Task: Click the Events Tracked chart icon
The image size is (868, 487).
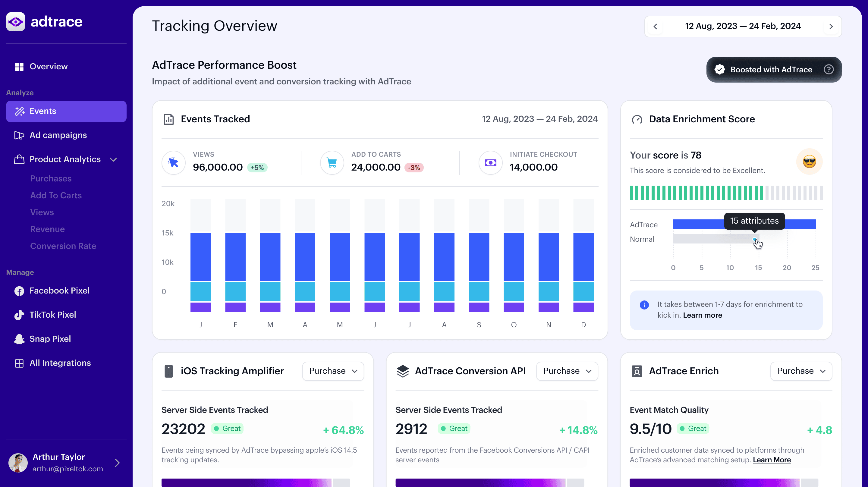Action: pyautogui.click(x=168, y=119)
